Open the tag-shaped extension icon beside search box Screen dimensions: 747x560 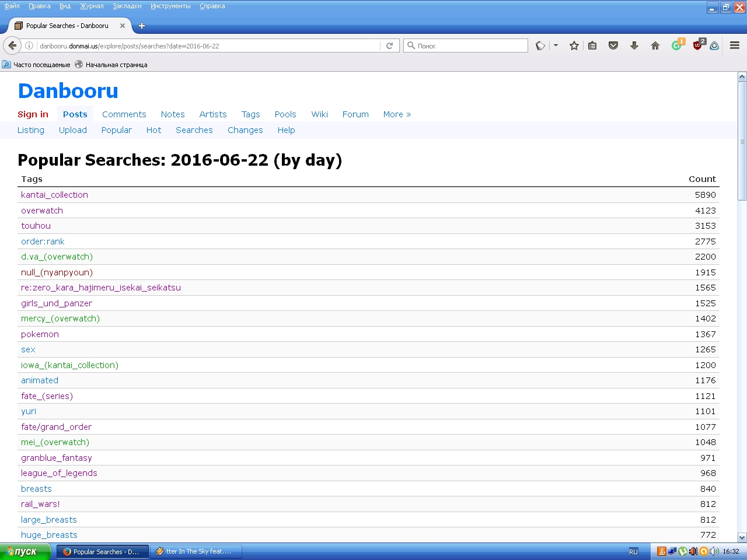[x=540, y=45]
